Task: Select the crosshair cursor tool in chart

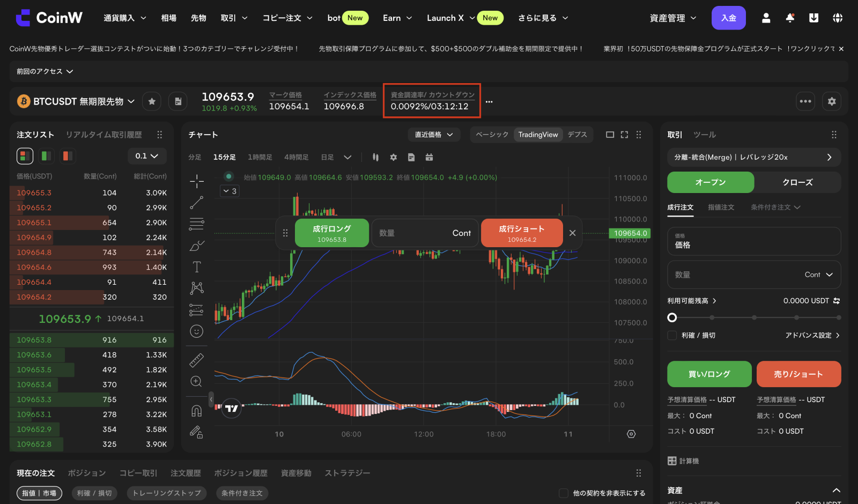Action: (196, 181)
